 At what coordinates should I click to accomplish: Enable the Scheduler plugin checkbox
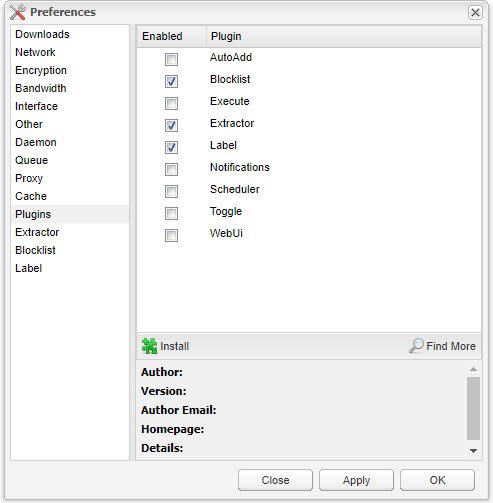(x=171, y=191)
